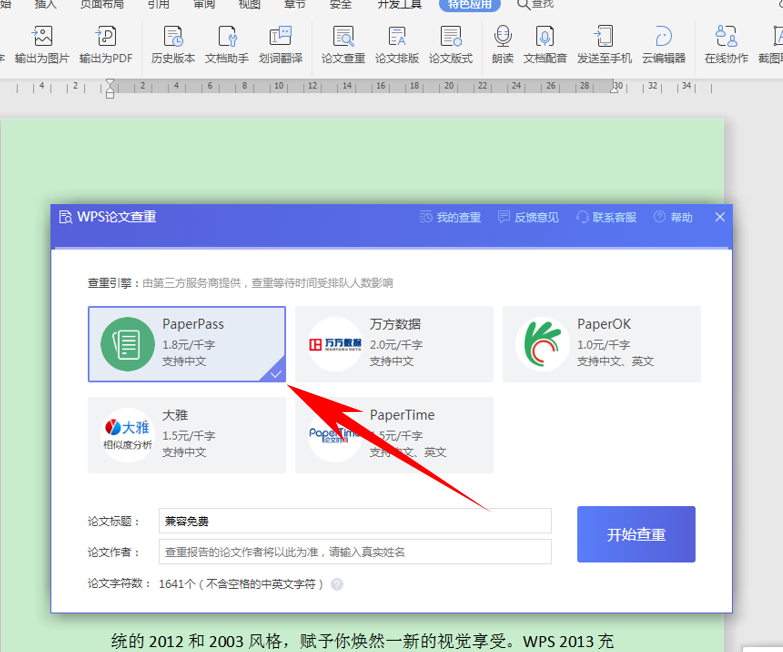This screenshot has width=783, height=652.
Task: Switch to the 审阅 ribbon tab
Action: (204, 4)
